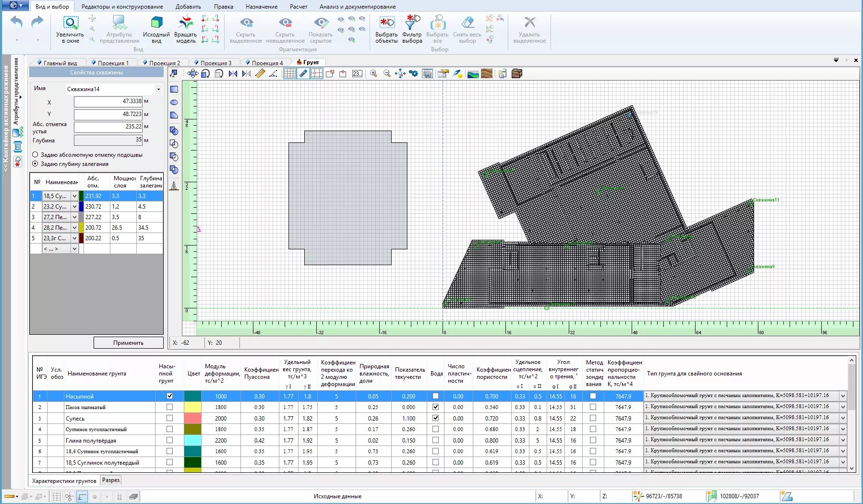Click the numeric '23...' icon in soil toolbar
Screen dimensions: 863x504
pyautogui.click(x=357, y=73)
